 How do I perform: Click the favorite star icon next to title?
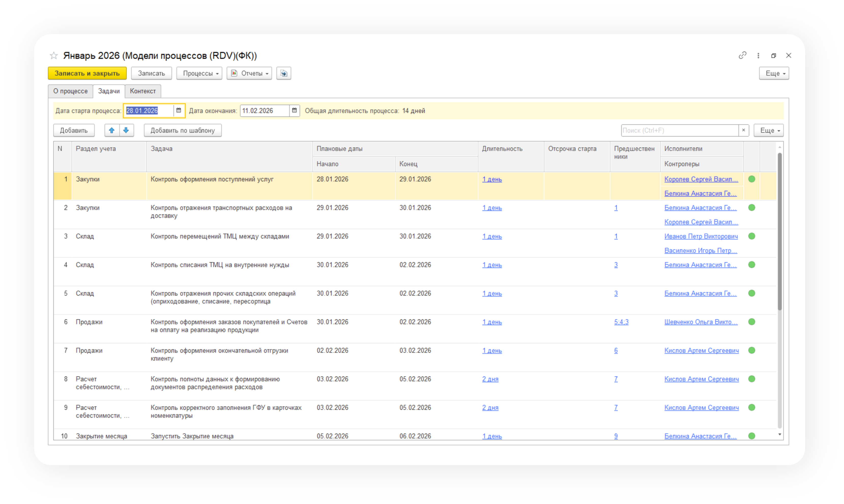coord(54,56)
